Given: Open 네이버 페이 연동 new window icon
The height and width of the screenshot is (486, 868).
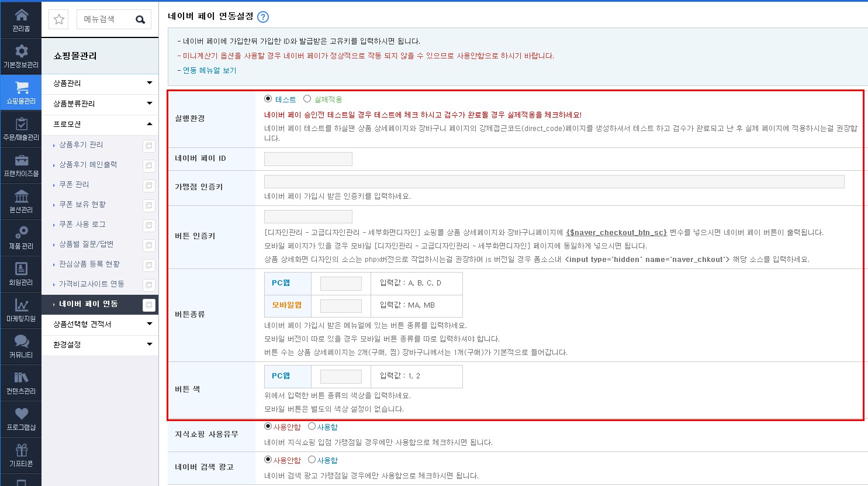Looking at the screenshot, I should (149, 305).
